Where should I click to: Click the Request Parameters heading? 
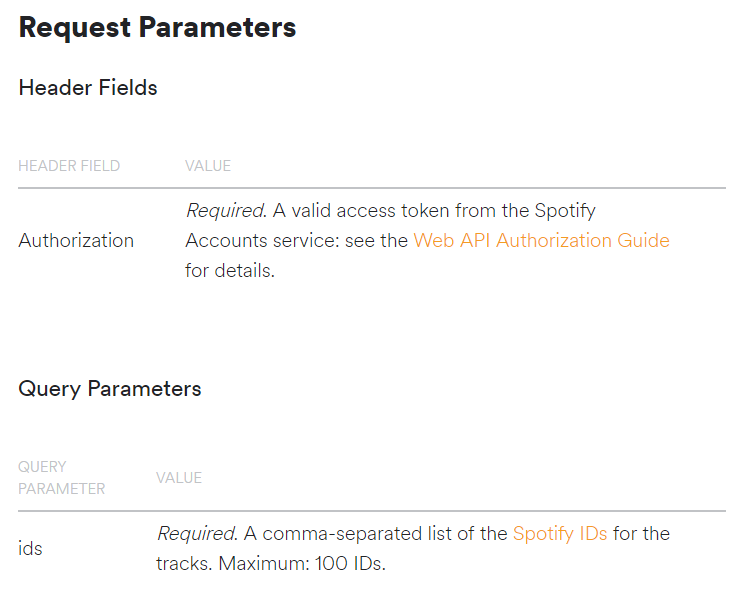[157, 28]
